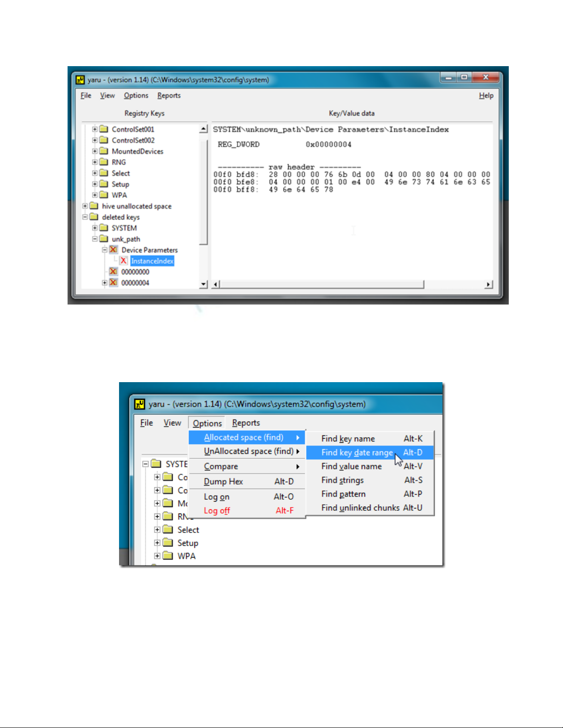Click the ControlSet001 folder icon
The height and width of the screenshot is (728, 563).
click(x=104, y=129)
